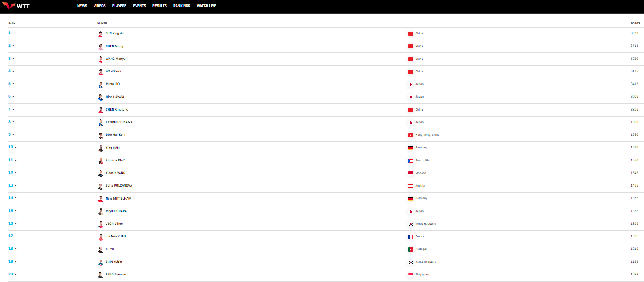
Task: Click the POINTS column header
Action: click(x=635, y=24)
